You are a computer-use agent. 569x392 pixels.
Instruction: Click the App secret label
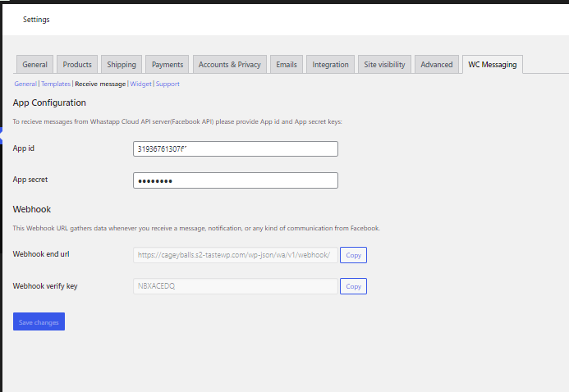[30, 180]
